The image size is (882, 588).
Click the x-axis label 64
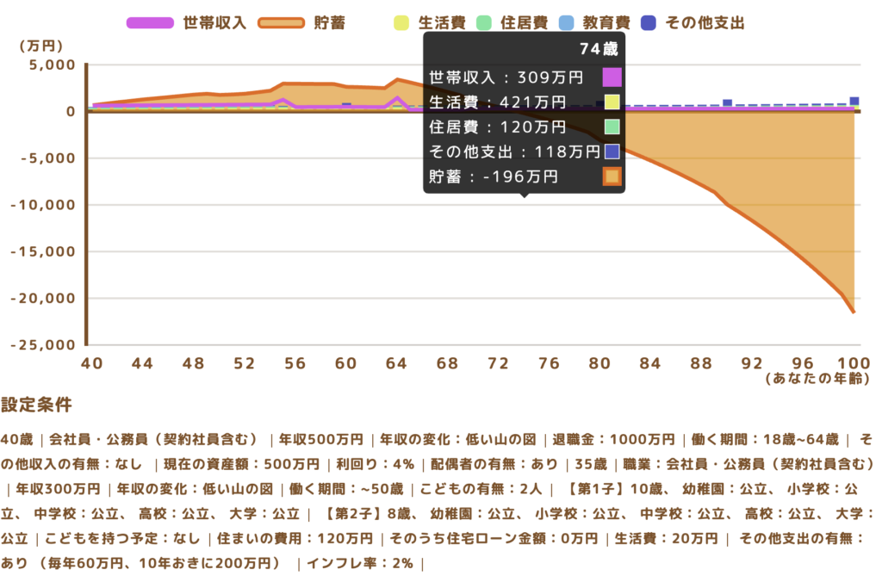point(396,363)
